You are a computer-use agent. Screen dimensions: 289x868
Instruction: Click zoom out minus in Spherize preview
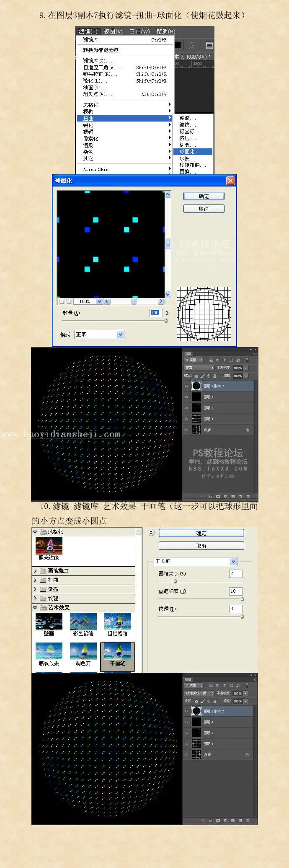(x=62, y=301)
